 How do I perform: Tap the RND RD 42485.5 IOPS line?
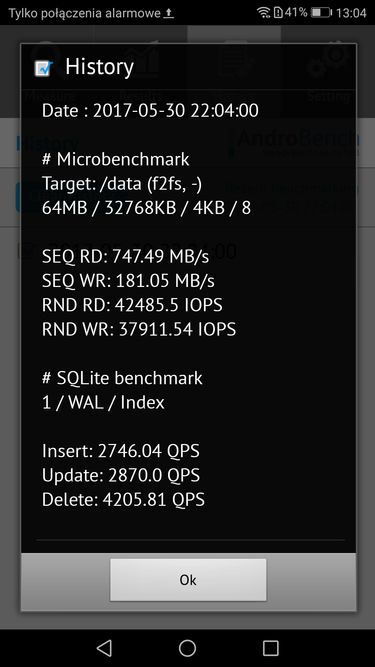coord(132,305)
